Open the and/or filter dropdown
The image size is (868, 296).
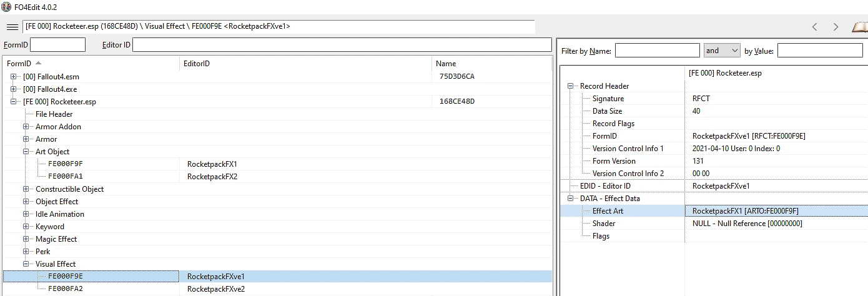click(x=722, y=51)
